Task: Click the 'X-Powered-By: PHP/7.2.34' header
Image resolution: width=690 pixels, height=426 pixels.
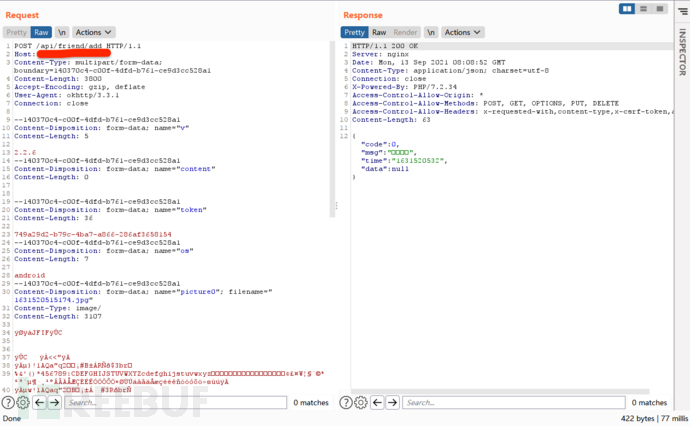Action: pos(404,87)
